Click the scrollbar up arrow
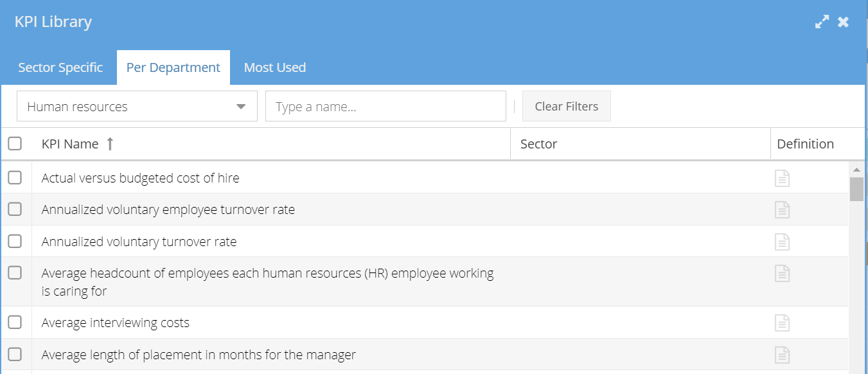Viewport: 868px width, 374px height. pyautogui.click(x=856, y=170)
